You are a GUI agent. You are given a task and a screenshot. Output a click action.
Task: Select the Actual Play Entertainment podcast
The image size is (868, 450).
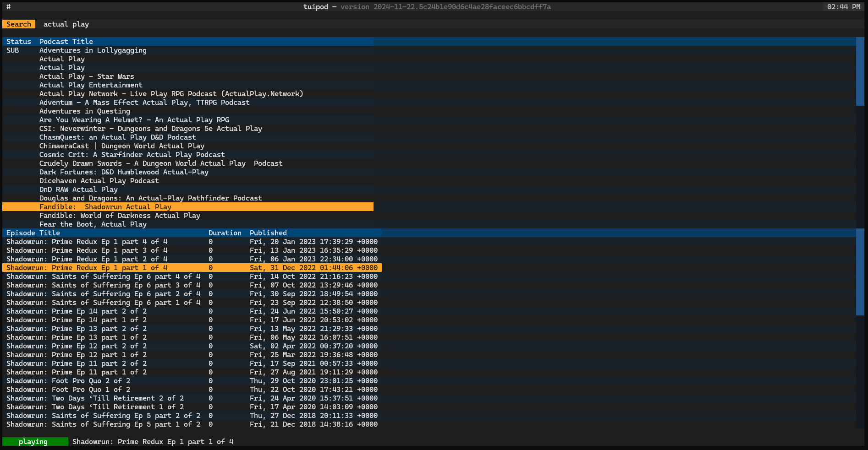click(188, 85)
